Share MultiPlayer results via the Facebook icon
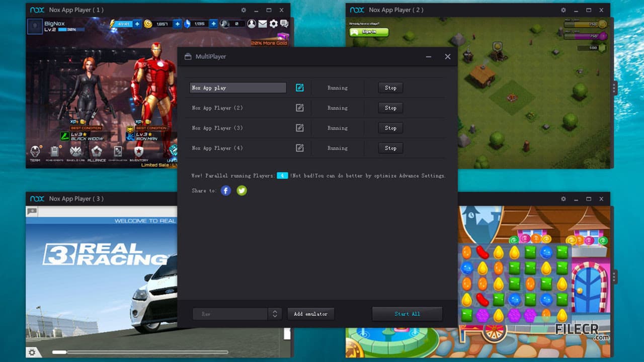 click(225, 190)
